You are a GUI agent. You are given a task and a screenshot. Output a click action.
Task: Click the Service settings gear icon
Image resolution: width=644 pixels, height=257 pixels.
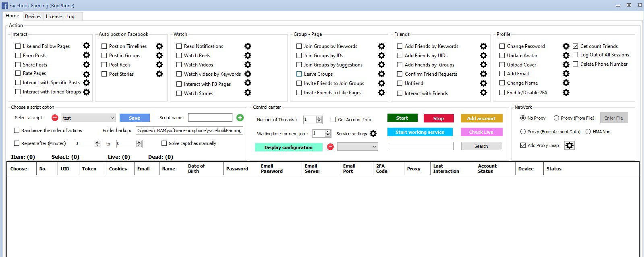[373, 134]
